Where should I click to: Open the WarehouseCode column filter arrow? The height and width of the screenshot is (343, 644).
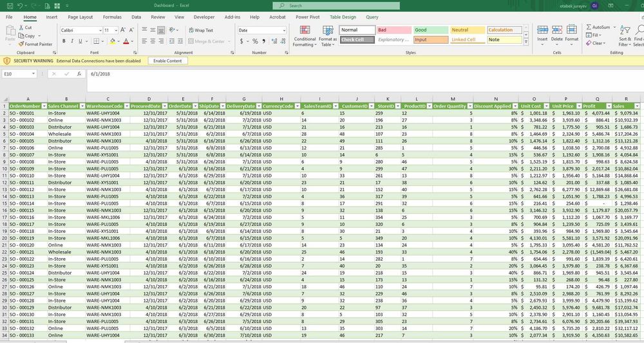[127, 106]
